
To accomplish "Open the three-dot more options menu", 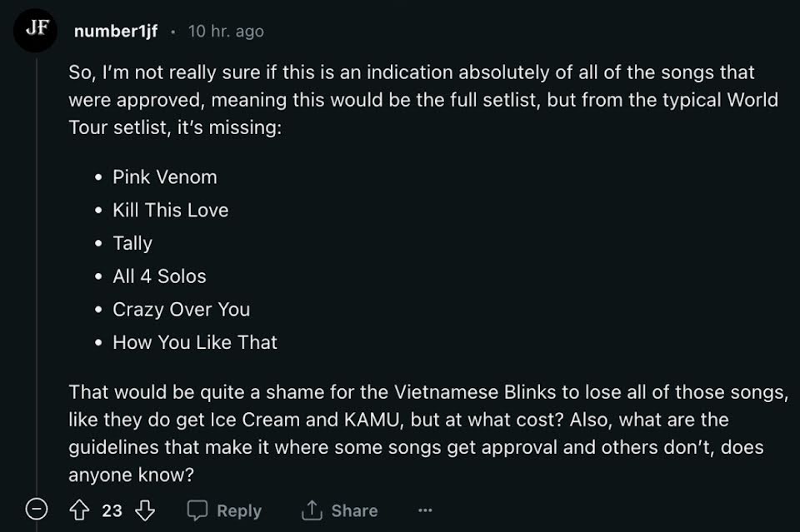I will pyautogui.click(x=425, y=510).
